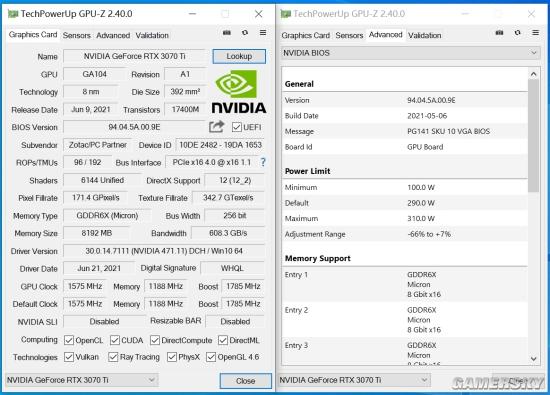Switch to Validation tab in left window
Viewport: 550px width, 395px height.
point(152,35)
